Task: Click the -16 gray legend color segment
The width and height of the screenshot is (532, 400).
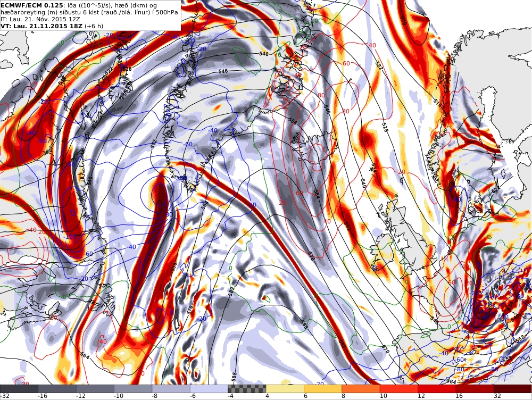Action: coord(57,389)
